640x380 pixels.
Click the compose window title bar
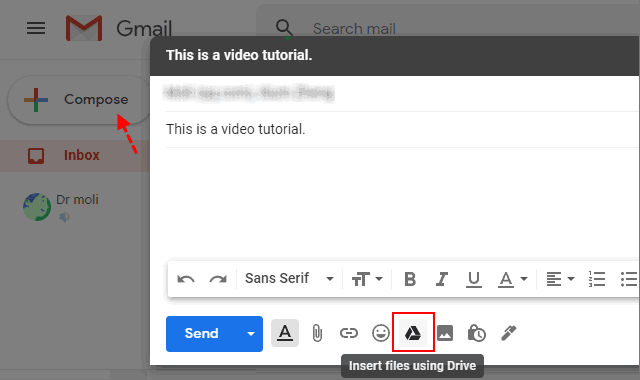pos(394,56)
